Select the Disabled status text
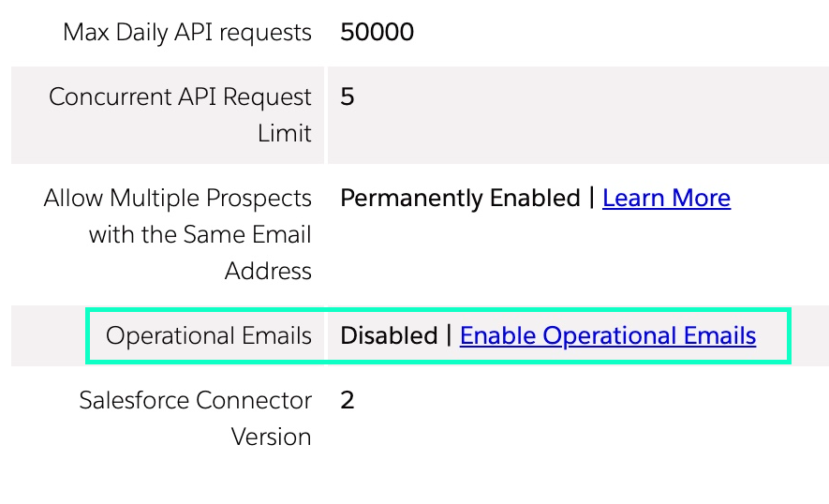 389,335
